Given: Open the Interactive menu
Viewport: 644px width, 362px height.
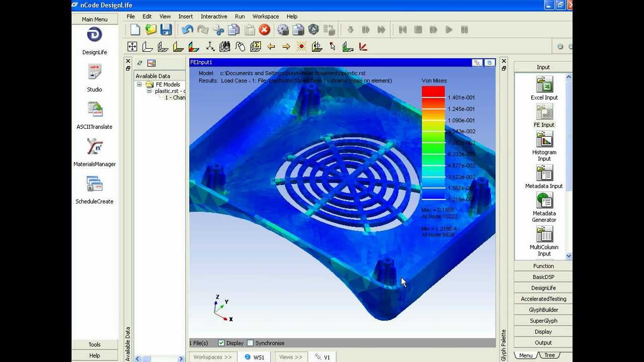Looking at the screenshot, I should 214,17.
